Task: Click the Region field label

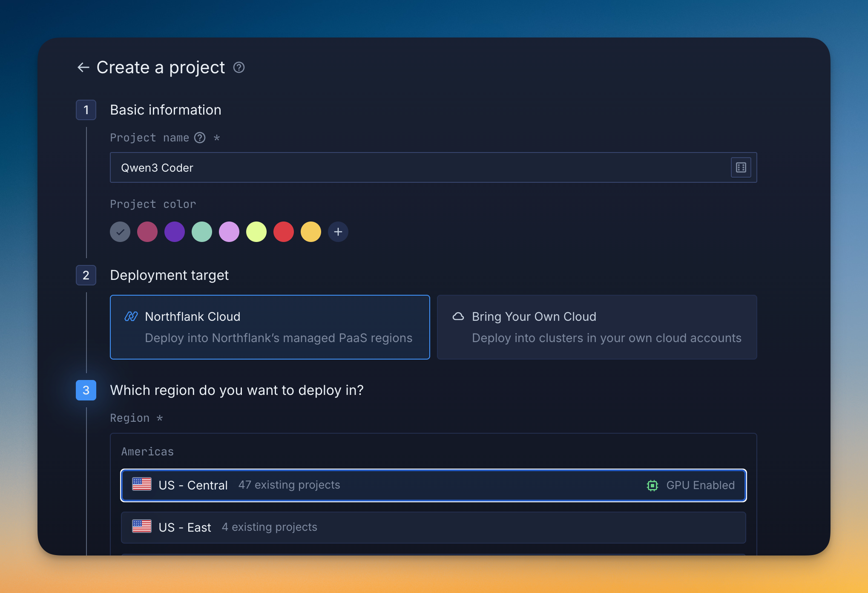Action: [130, 418]
